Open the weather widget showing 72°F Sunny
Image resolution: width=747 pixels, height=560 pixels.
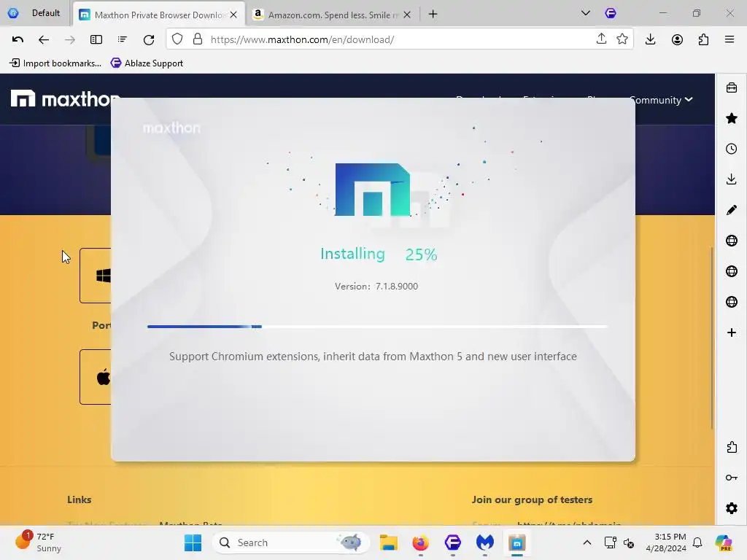tap(38, 542)
